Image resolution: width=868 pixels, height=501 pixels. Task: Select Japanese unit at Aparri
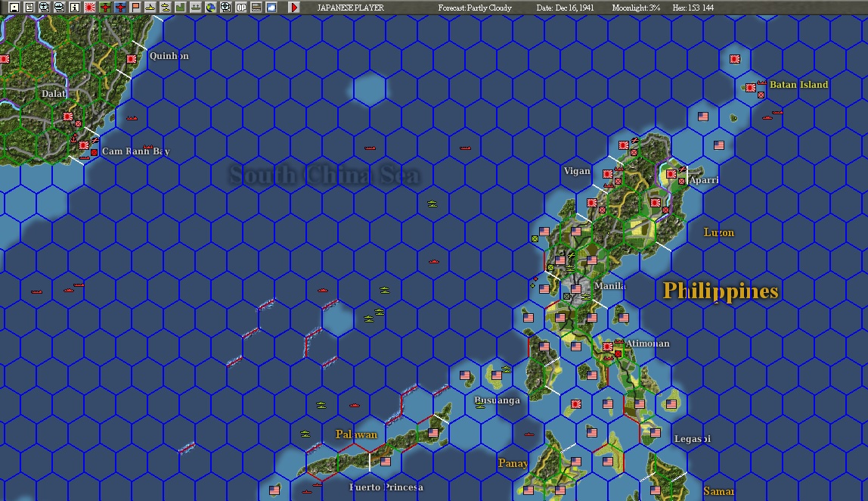point(671,174)
